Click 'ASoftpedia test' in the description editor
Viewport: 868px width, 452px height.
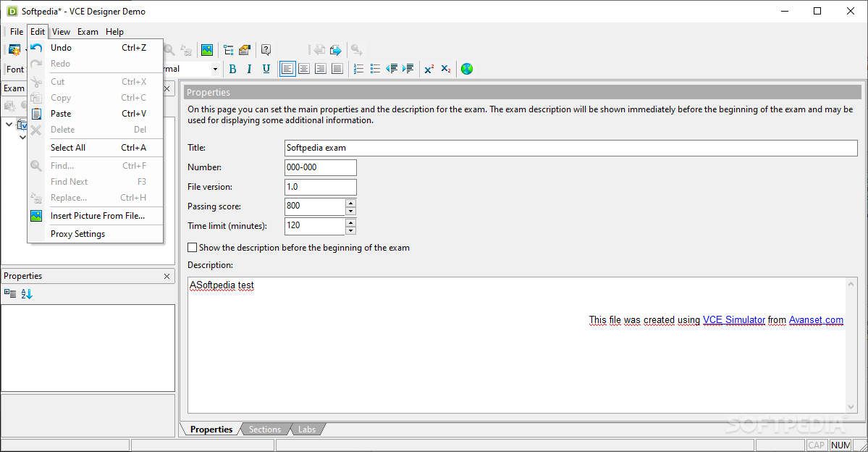point(222,285)
